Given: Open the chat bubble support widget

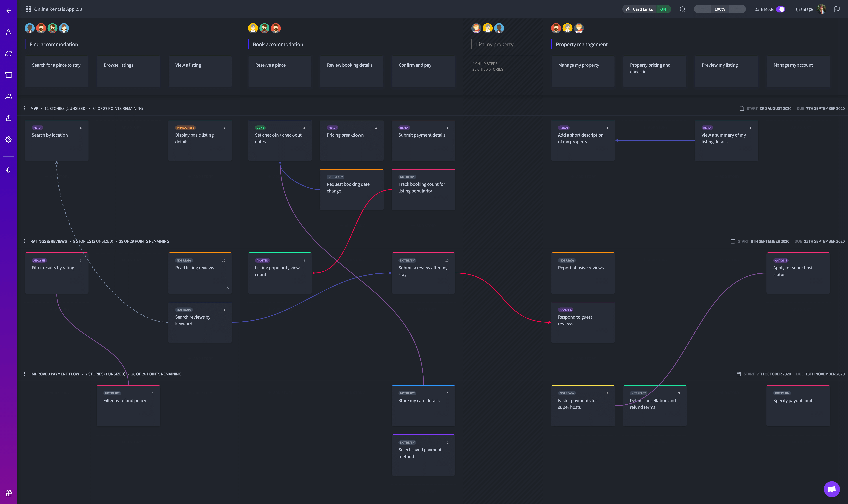Looking at the screenshot, I should pyautogui.click(x=831, y=489).
